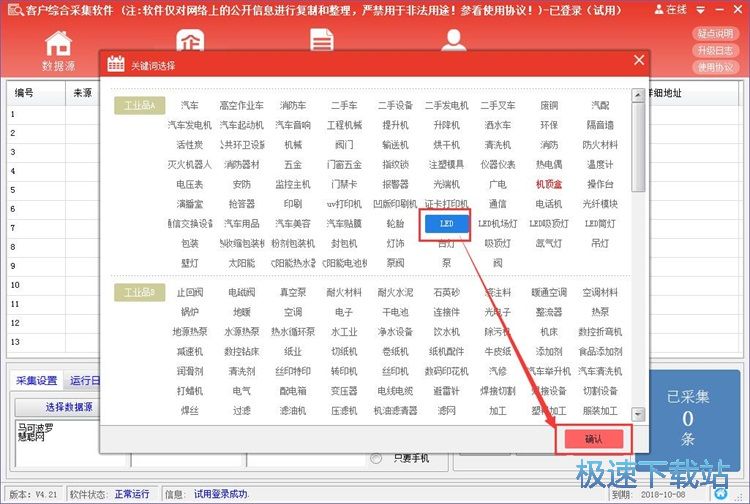Click the 升级日志 button
The image size is (750, 504).
[716, 50]
